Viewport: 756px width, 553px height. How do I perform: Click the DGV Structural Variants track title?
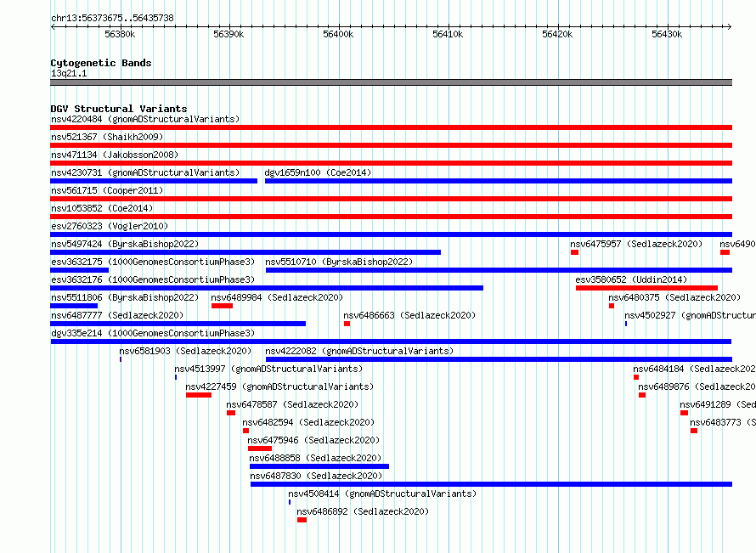pyautogui.click(x=119, y=109)
